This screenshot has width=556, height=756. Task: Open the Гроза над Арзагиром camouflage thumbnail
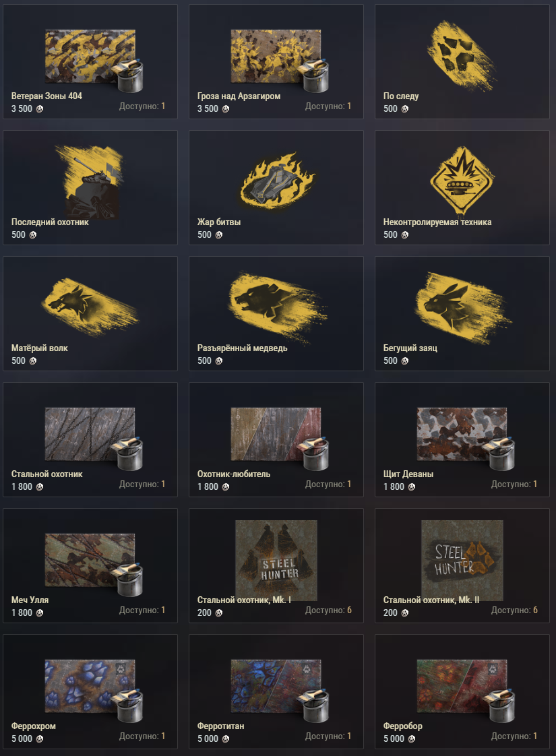click(276, 57)
